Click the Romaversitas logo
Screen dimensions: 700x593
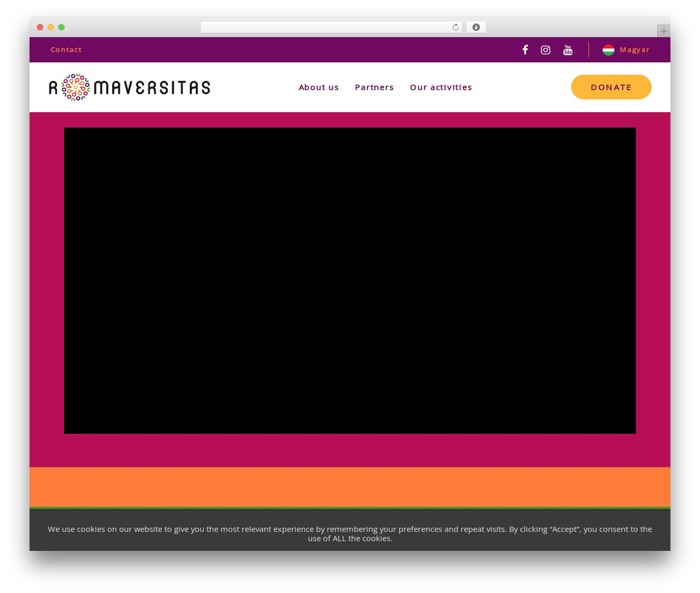click(130, 88)
